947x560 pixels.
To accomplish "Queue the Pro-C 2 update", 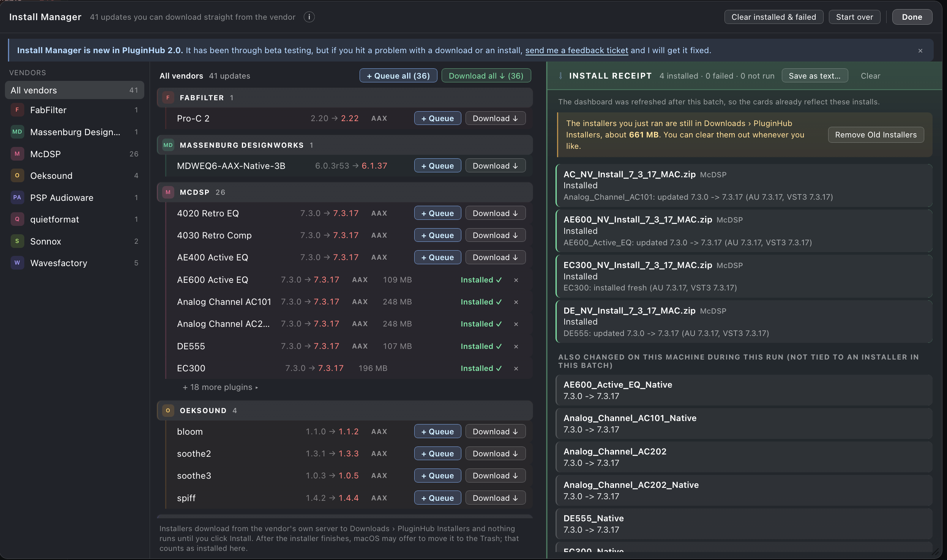I will [437, 118].
